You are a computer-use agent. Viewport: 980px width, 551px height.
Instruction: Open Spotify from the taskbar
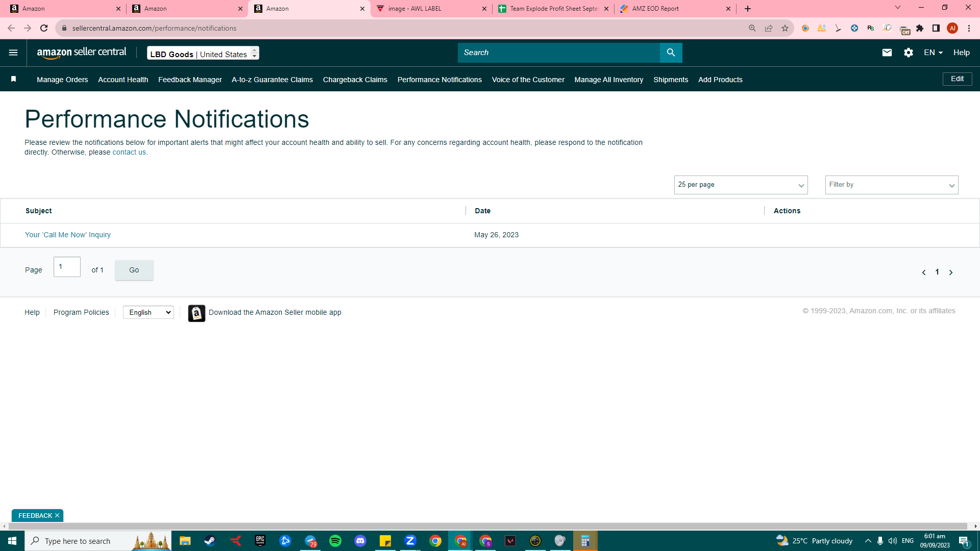(335, 541)
